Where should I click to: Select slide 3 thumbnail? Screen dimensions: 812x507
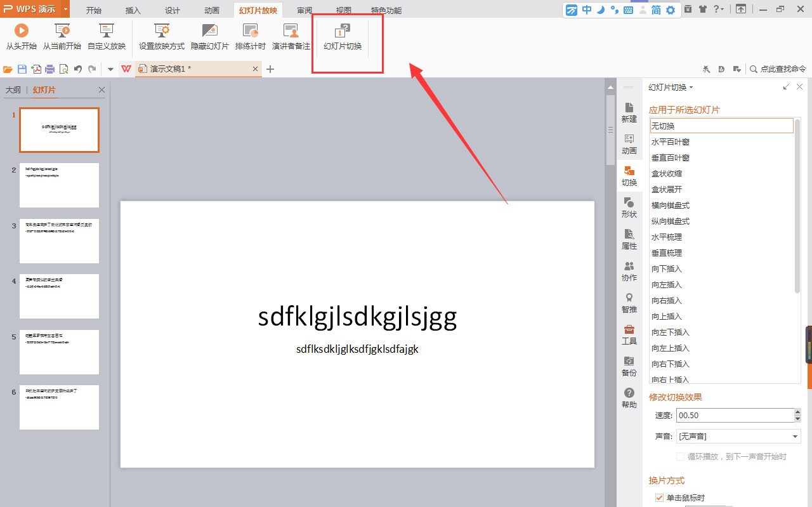[60, 241]
